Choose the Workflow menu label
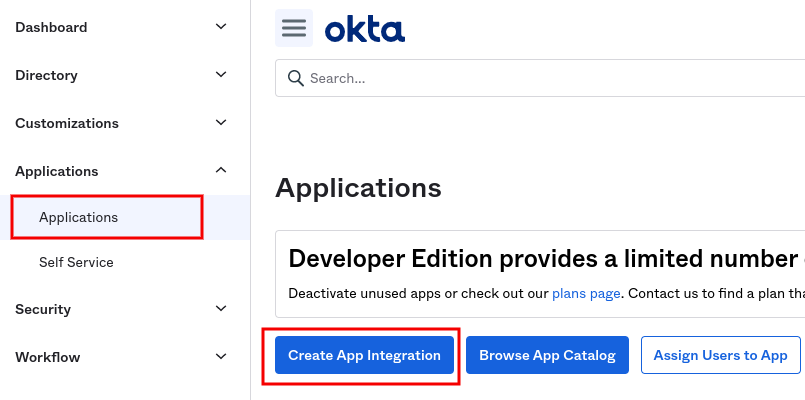This screenshot has height=400, width=805. coord(47,357)
